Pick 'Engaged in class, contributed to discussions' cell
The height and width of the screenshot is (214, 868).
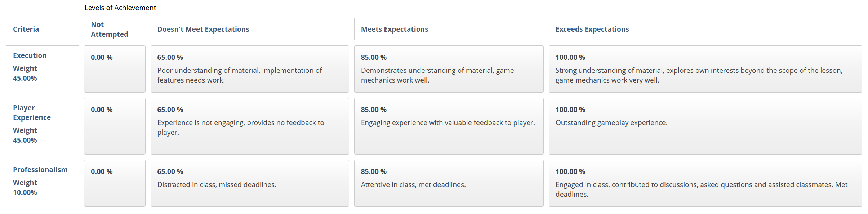(x=705, y=183)
